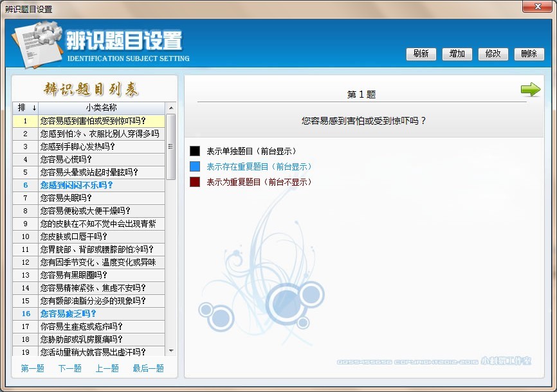
Task: Select question 4 您容易心慌吗
Action: (66, 159)
